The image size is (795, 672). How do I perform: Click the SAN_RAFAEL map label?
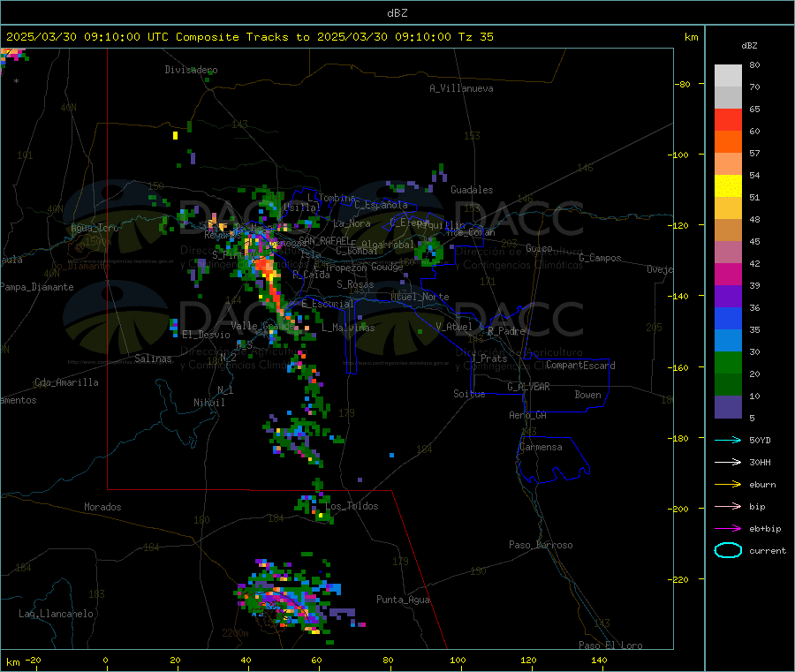coord(324,241)
